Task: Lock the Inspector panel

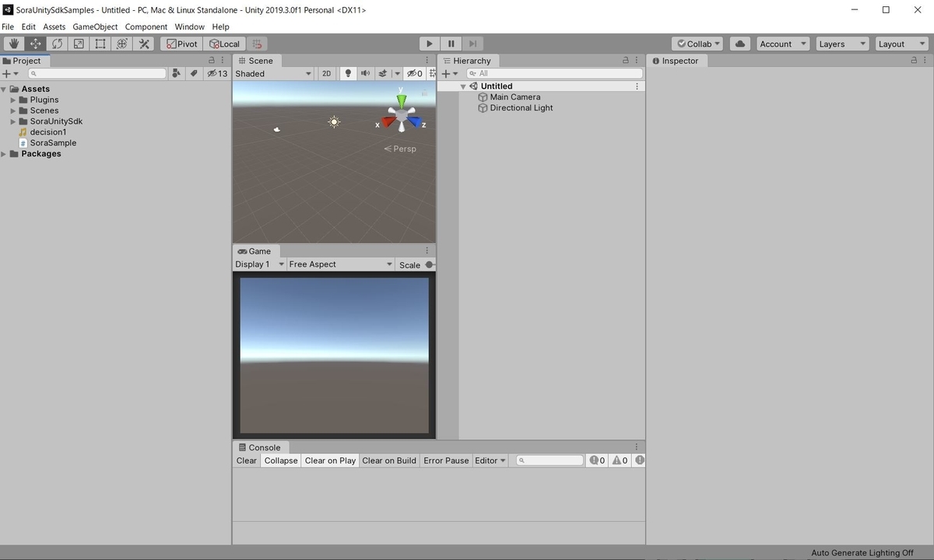Action: [915, 61]
